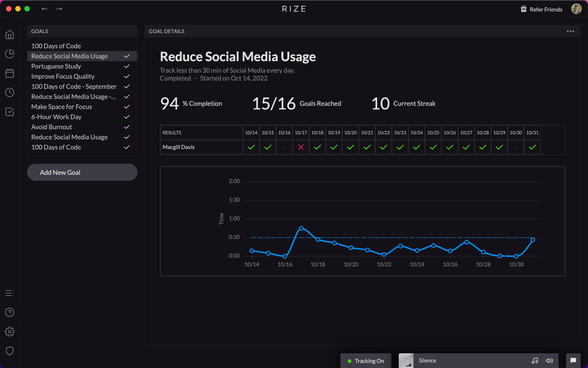Select the first 100 Days of Code goal

[x=82, y=46]
